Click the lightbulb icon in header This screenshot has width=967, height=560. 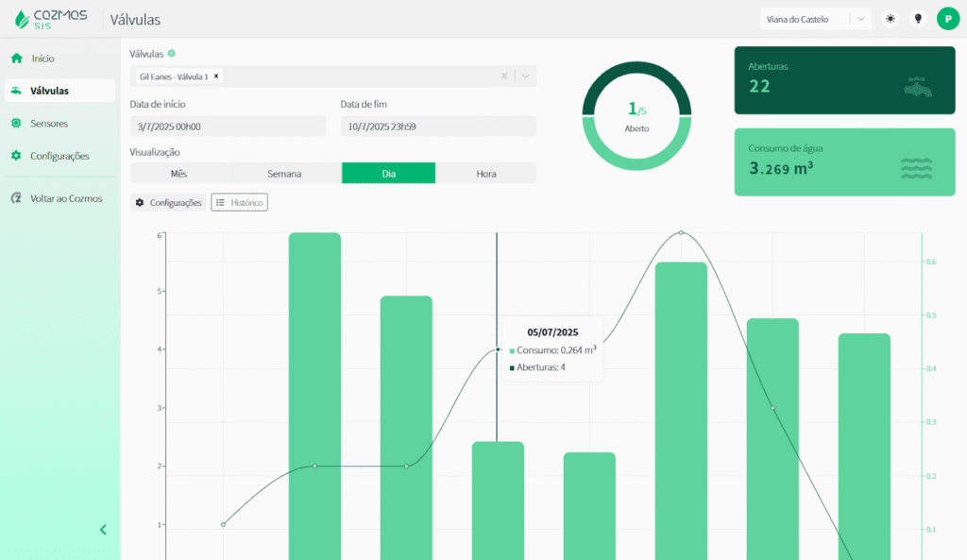[918, 19]
